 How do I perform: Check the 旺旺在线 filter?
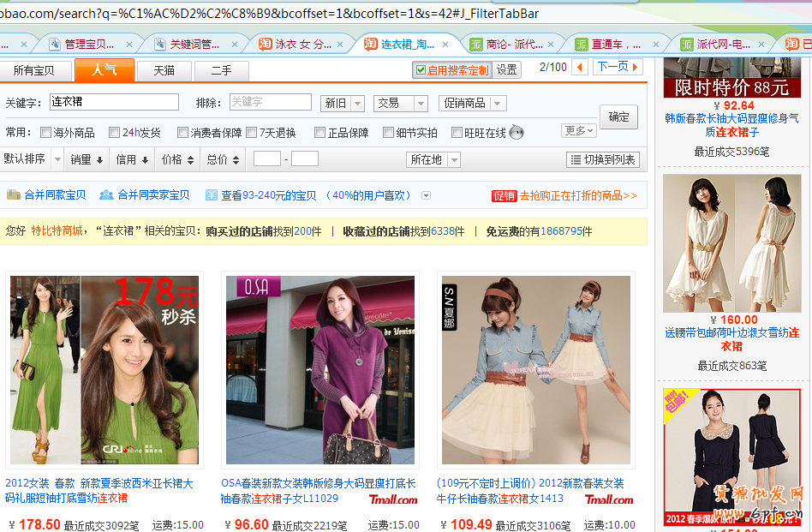(x=457, y=133)
